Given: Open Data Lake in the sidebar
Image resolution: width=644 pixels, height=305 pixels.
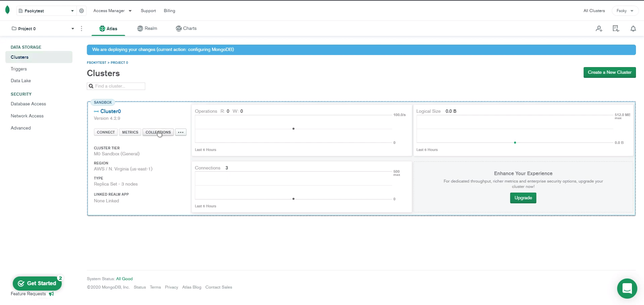Looking at the screenshot, I should click(21, 81).
